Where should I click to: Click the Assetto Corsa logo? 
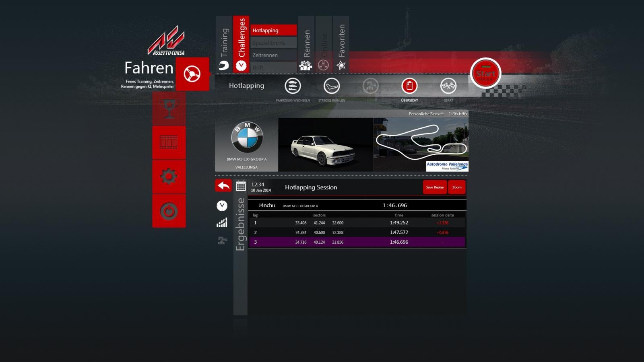[x=166, y=40]
